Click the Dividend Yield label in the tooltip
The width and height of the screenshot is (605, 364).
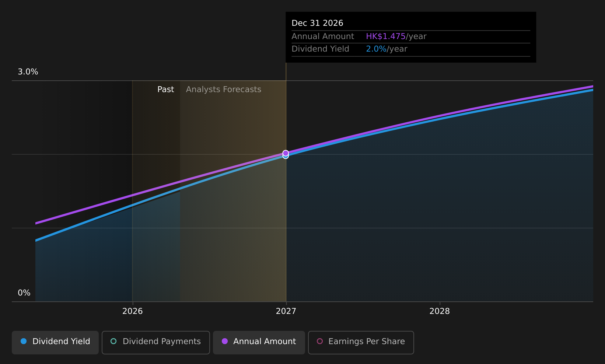320,49
